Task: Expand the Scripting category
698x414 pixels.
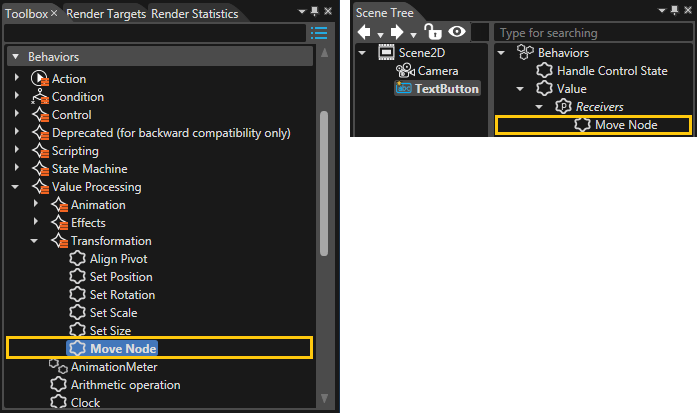Action: [x=17, y=150]
